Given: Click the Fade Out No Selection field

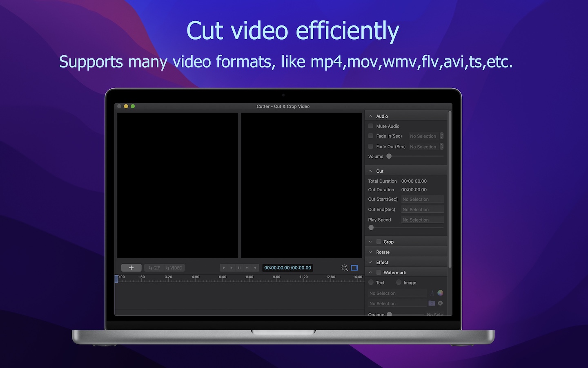Looking at the screenshot, I should click(424, 146).
